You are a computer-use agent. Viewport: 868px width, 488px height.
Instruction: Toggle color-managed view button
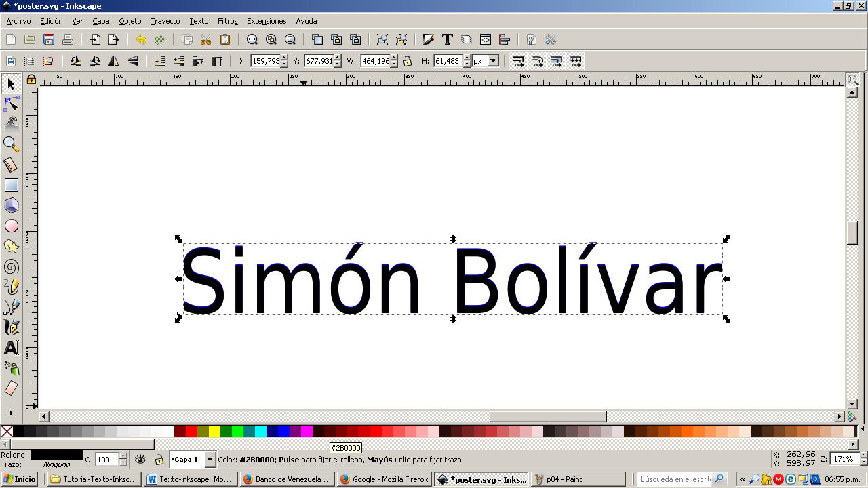[852, 417]
